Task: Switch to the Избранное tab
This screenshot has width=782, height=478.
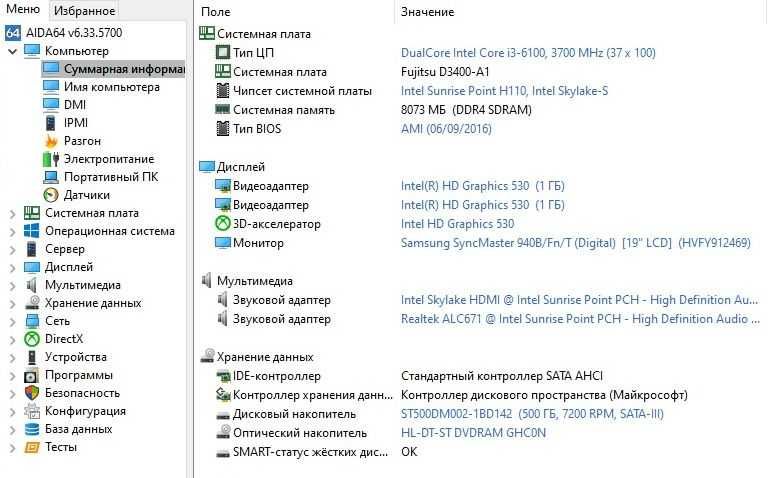Action: coord(84,10)
